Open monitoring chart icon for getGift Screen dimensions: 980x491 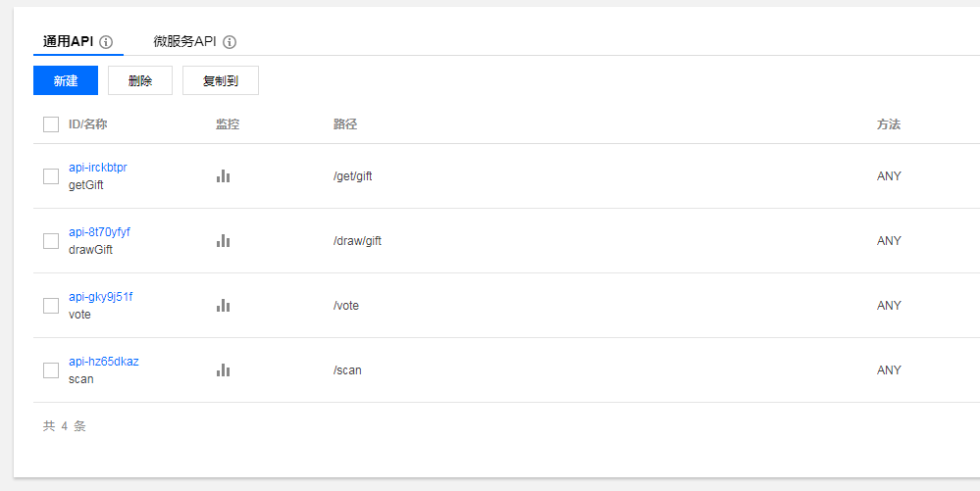point(223,176)
